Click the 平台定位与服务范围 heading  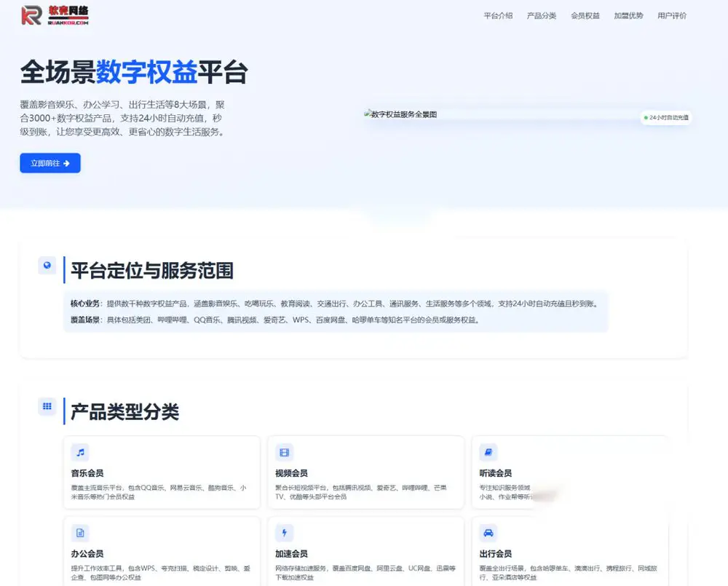[152, 270]
